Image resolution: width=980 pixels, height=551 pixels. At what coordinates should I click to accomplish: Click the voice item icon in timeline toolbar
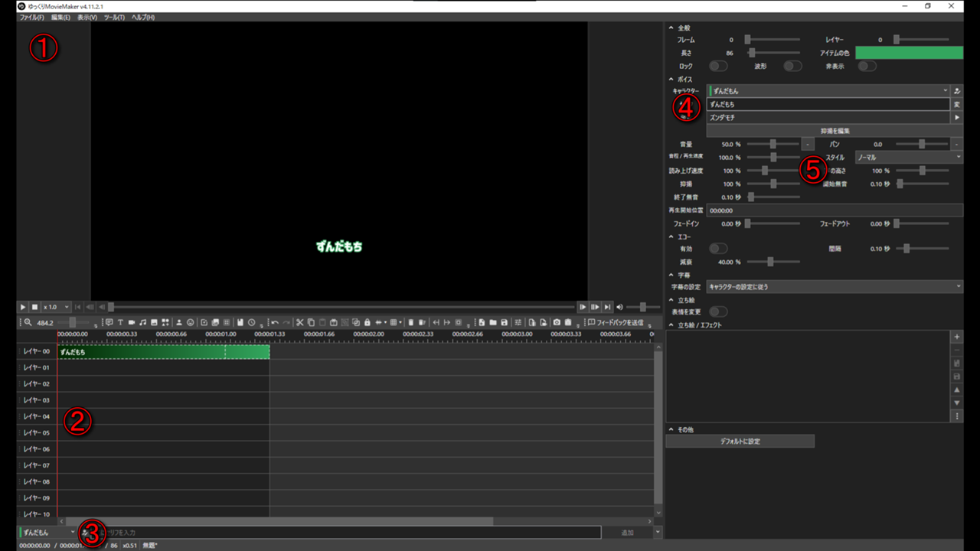click(x=109, y=323)
